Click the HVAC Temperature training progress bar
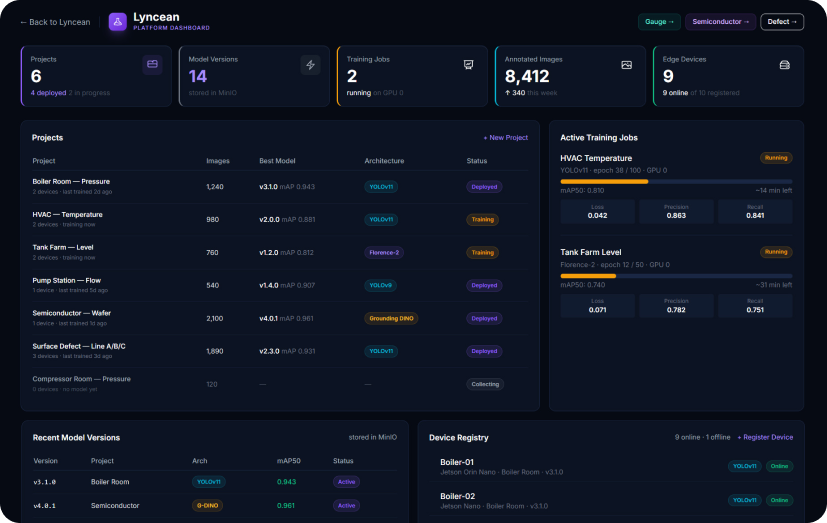 coord(676,181)
